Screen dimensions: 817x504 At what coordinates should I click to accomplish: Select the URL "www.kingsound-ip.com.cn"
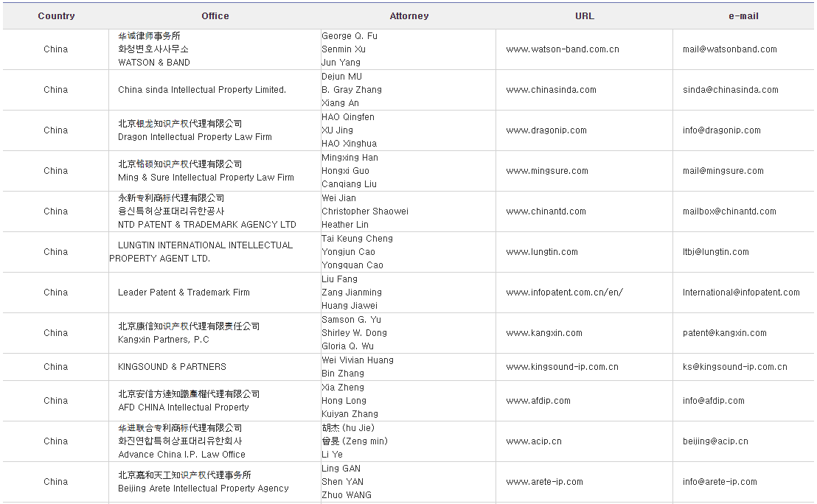click(x=562, y=368)
